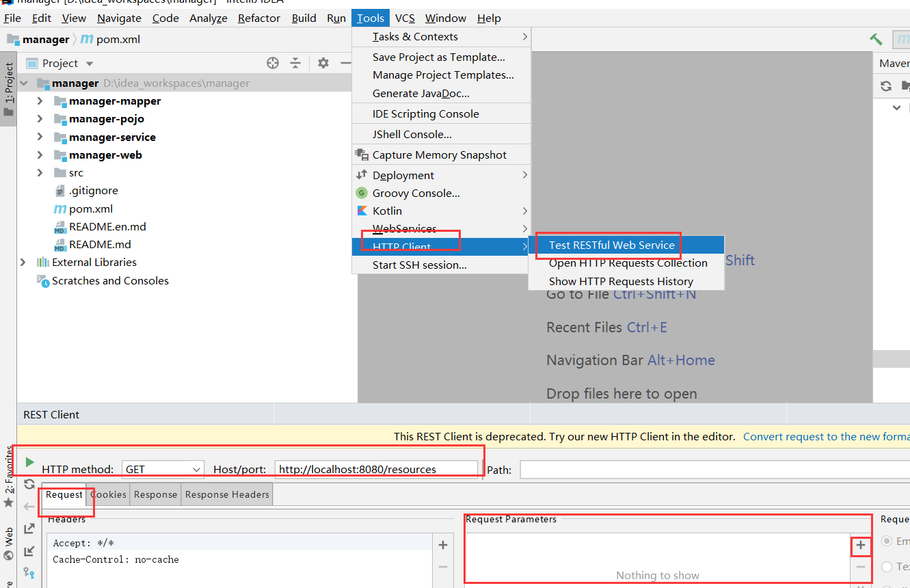Click the green hammer build icon
The height and width of the screenshot is (588, 910).
pyautogui.click(x=876, y=40)
